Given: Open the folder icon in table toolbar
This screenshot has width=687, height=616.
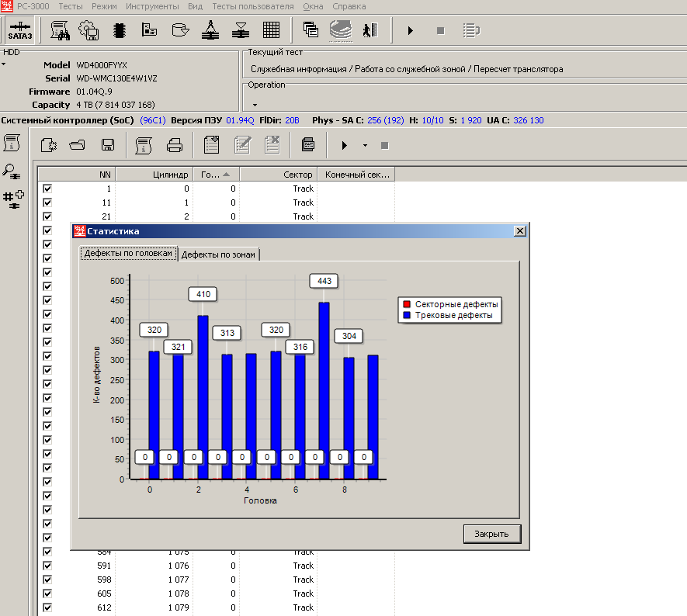Looking at the screenshot, I should point(78,145).
